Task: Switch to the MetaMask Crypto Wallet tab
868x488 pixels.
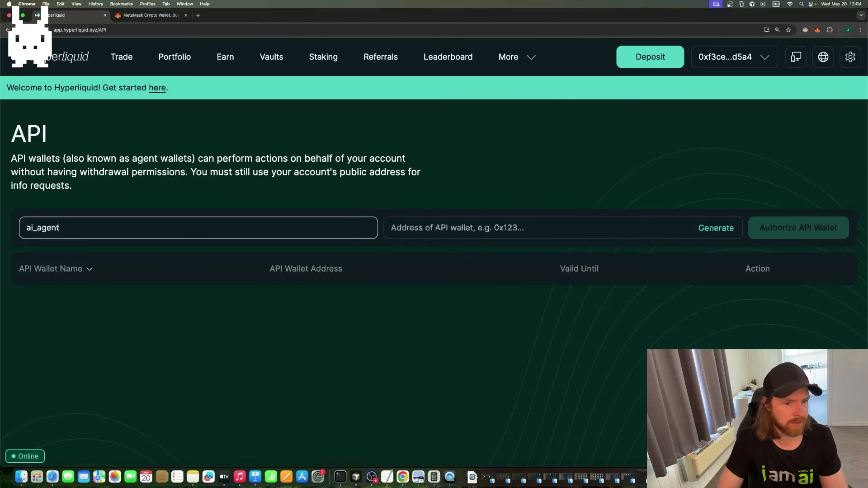Action: pos(149,15)
